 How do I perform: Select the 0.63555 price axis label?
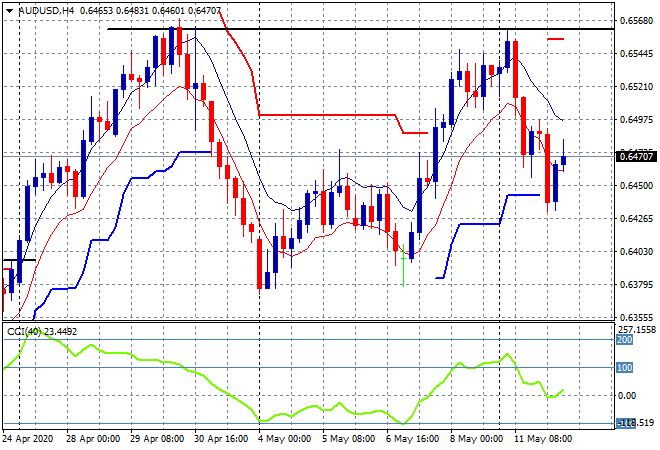pyautogui.click(x=636, y=317)
